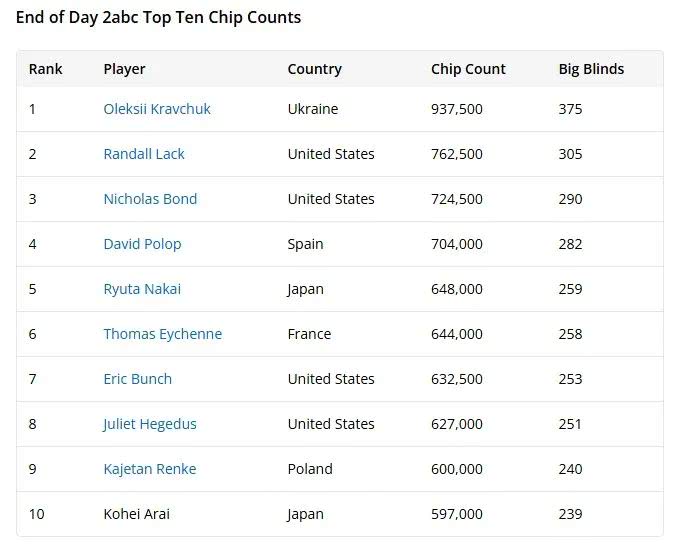Open Oleksii Kravchuk player link
The height and width of the screenshot is (551, 678).
[157, 109]
